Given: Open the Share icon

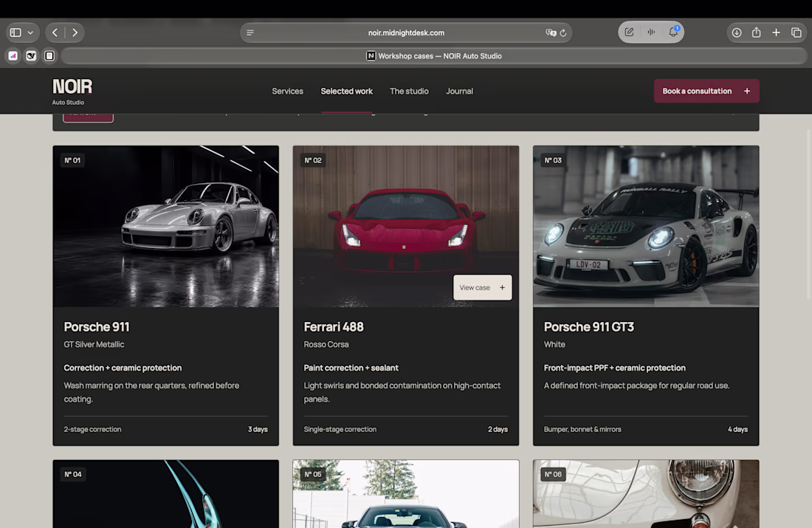Looking at the screenshot, I should 757,32.
